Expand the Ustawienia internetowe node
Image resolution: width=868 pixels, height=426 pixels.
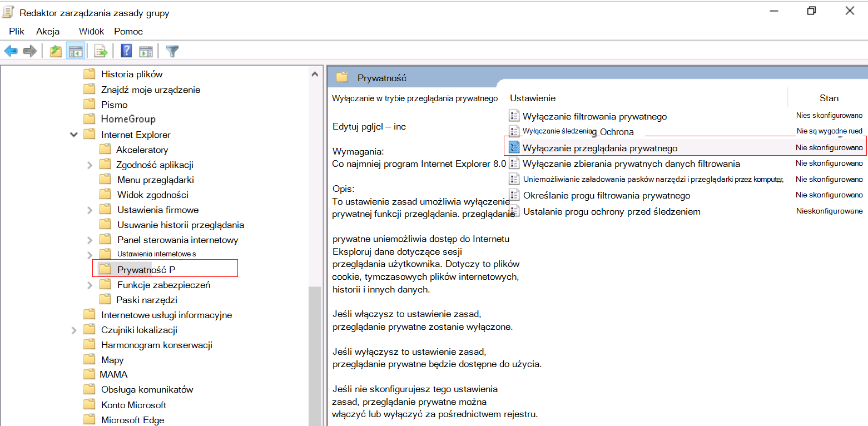pos(90,254)
